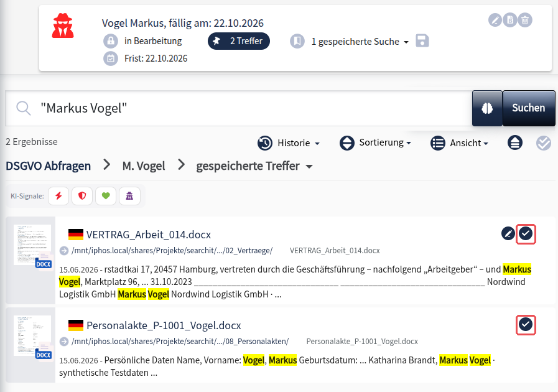Open the Sortierung dropdown
Image resolution: width=558 pixels, height=392 pixels.
[x=376, y=142]
